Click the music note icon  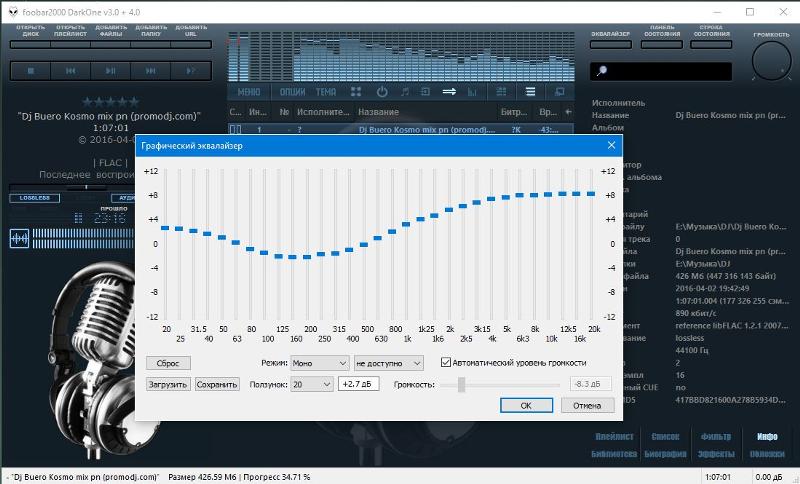(x=405, y=92)
